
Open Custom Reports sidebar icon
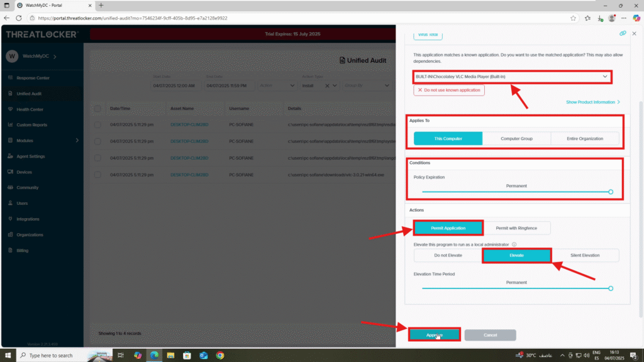(x=10, y=125)
